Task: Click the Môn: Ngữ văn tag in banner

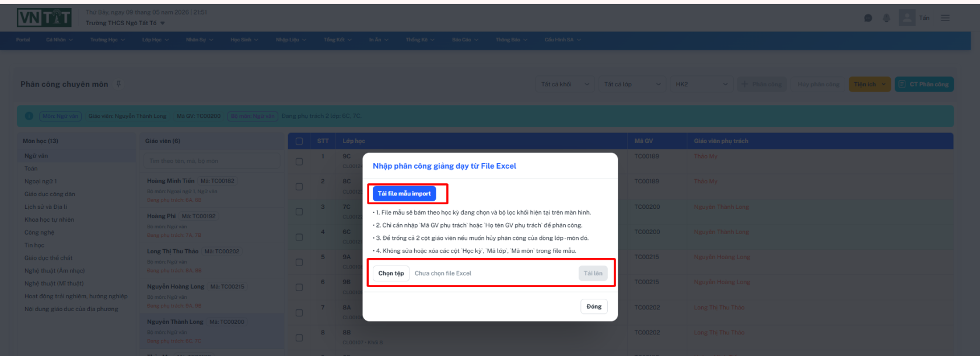Action: pos(60,116)
